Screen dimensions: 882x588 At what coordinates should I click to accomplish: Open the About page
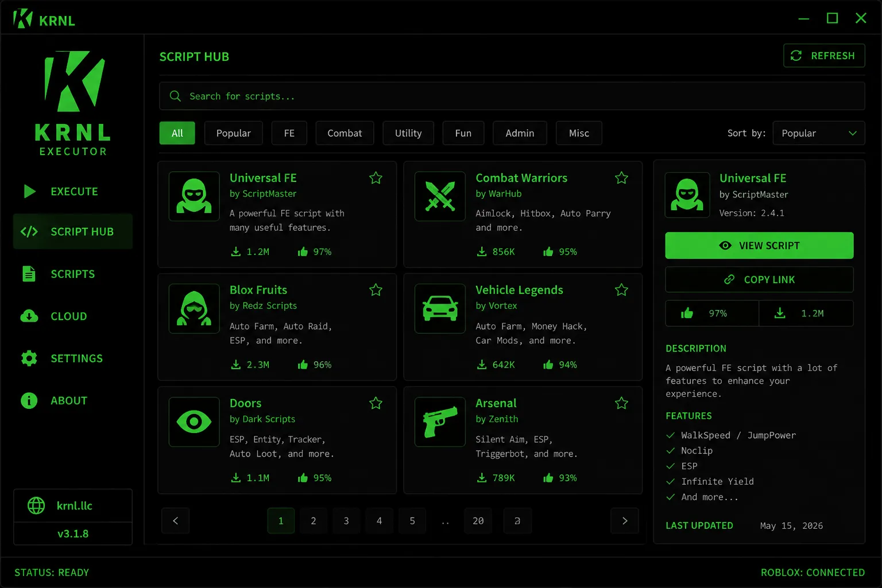click(x=73, y=400)
